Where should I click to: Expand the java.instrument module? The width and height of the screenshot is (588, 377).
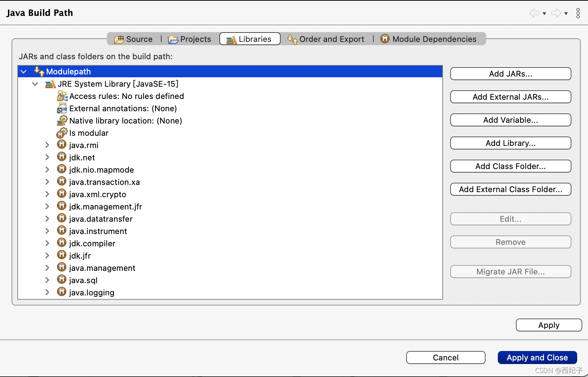(47, 231)
